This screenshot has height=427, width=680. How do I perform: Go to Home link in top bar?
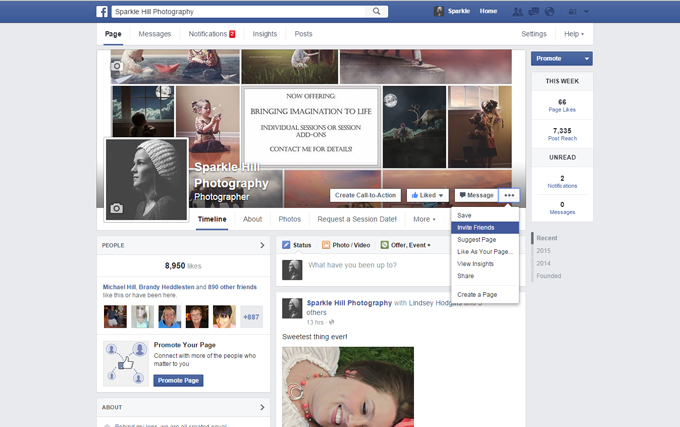[x=488, y=11]
